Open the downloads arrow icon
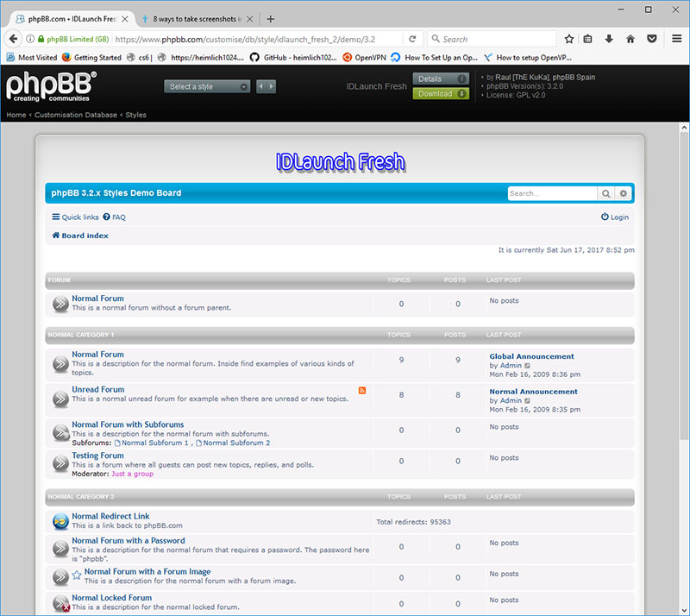The height and width of the screenshot is (616, 690). point(609,39)
